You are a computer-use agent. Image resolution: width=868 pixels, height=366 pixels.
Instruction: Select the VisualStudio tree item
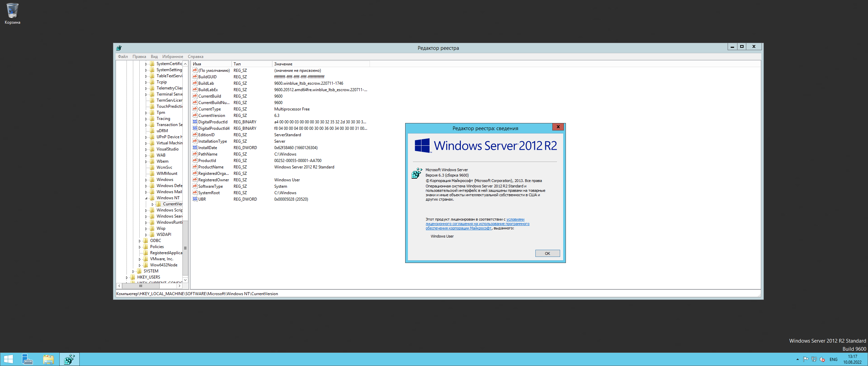pyautogui.click(x=167, y=149)
